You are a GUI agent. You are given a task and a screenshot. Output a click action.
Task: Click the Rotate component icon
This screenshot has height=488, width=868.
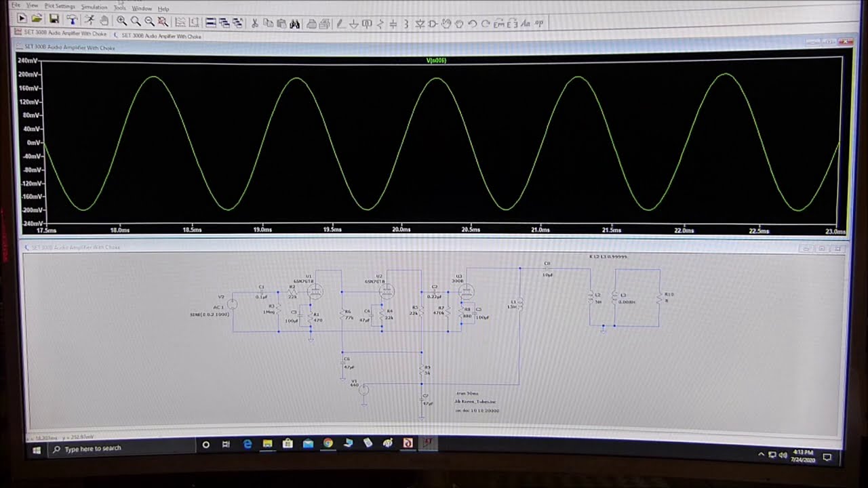coord(499,24)
